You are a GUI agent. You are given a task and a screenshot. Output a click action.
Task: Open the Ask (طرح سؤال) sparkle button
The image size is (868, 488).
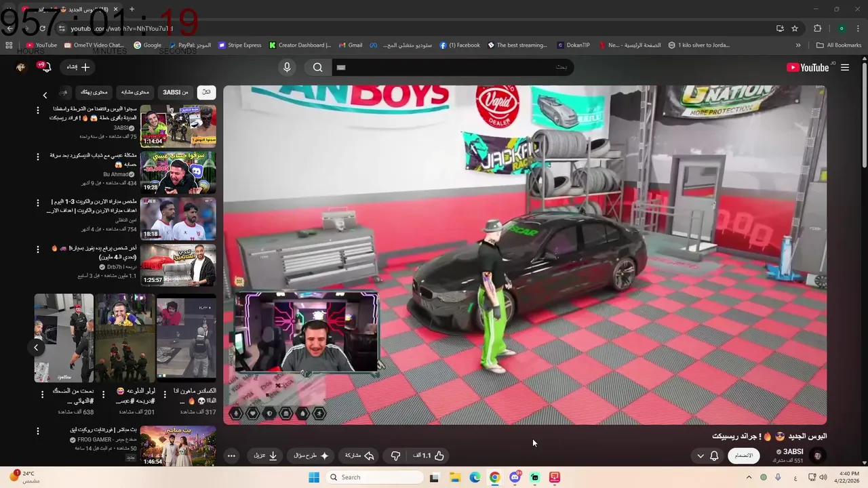pyautogui.click(x=311, y=455)
